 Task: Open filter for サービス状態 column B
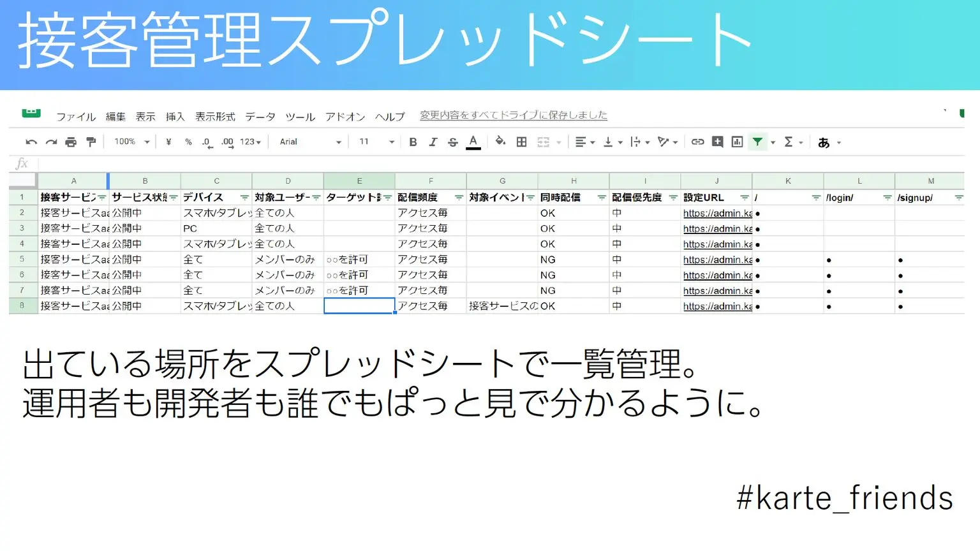click(174, 198)
